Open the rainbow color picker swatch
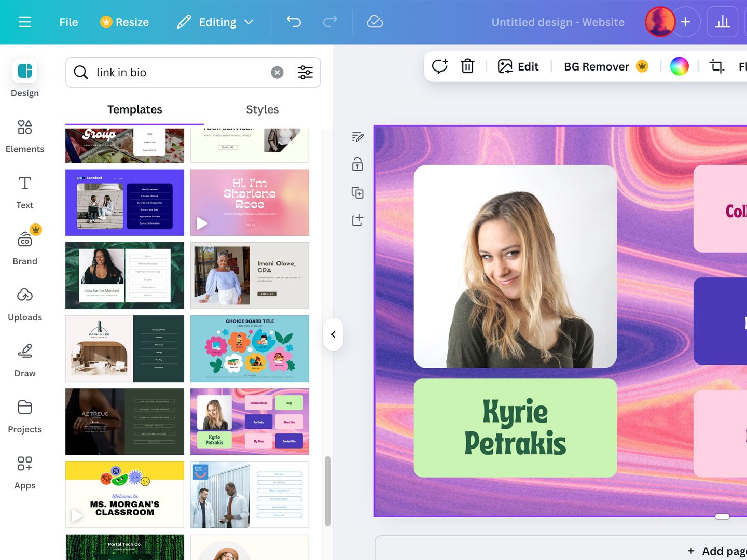 point(679,66)
